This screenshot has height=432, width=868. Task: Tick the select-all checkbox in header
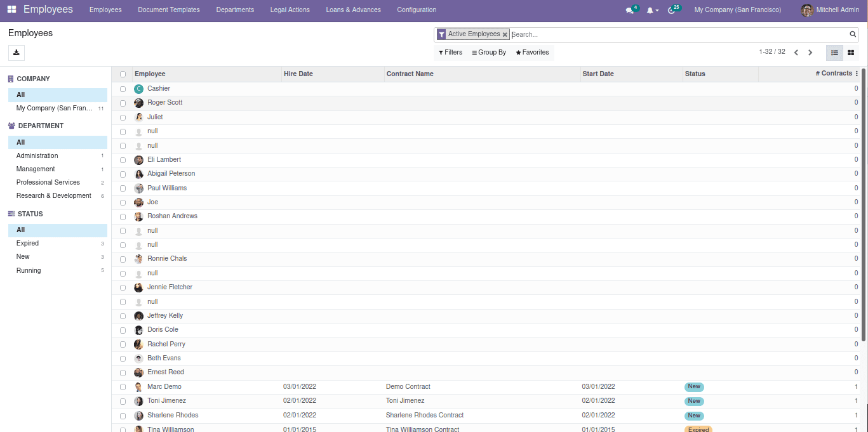(x=123, y=74)
